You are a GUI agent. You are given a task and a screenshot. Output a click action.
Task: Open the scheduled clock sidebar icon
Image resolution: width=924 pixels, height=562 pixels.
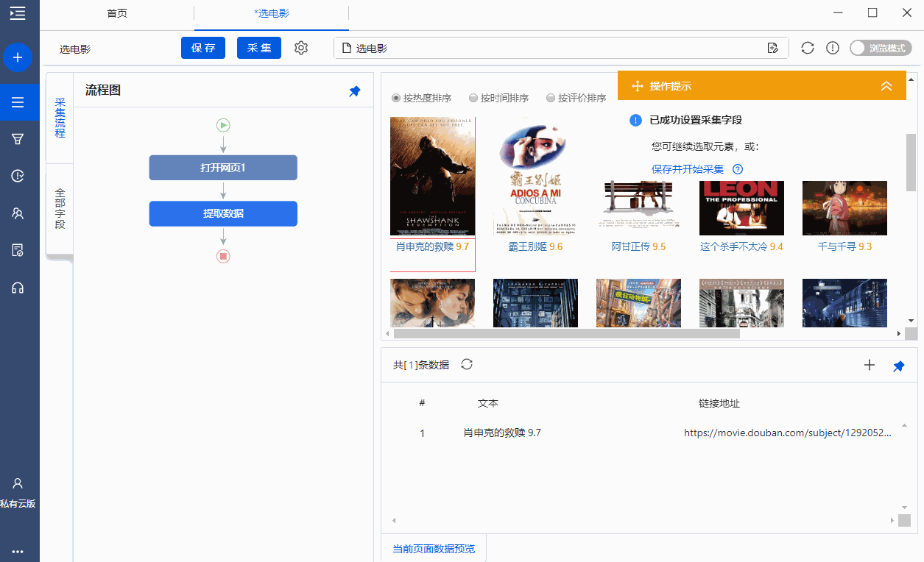coord(18,176)
